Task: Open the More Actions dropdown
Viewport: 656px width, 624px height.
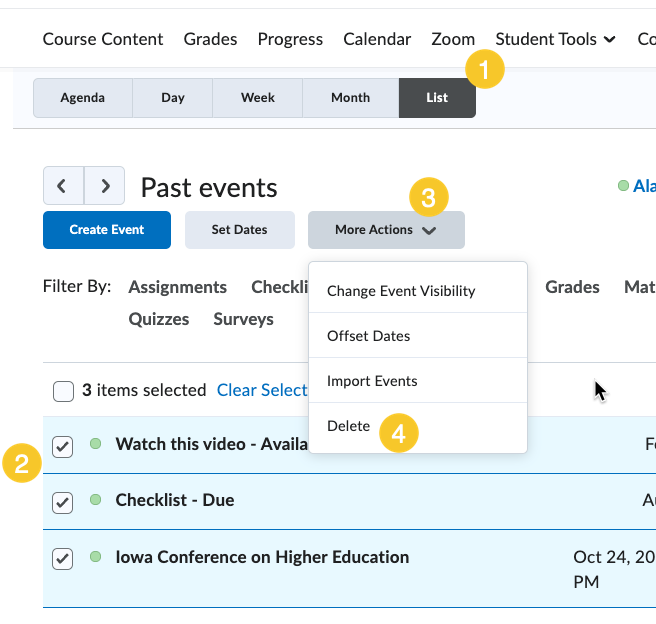Action: [386, 230]
